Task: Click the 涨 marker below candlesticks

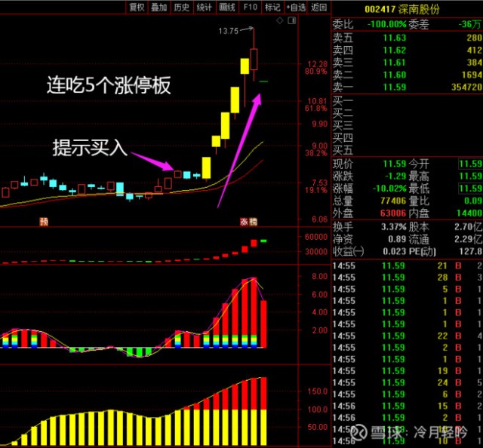Action: pos(245,222)
